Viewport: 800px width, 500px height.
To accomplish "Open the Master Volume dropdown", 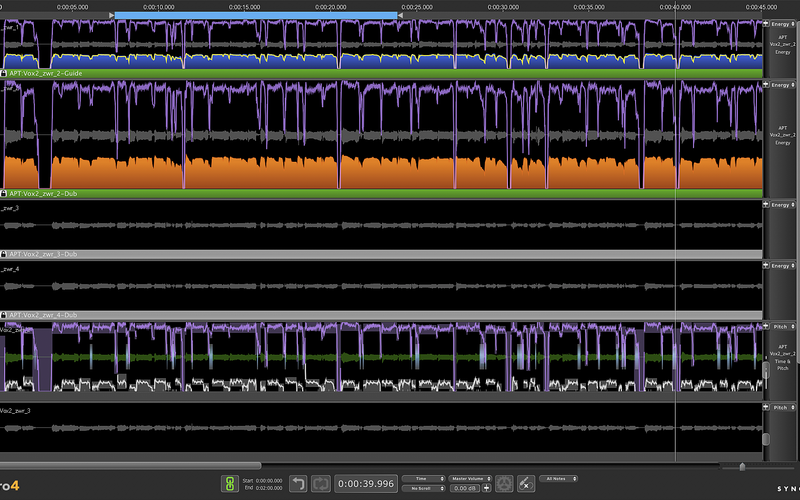I will click(470, 479).
